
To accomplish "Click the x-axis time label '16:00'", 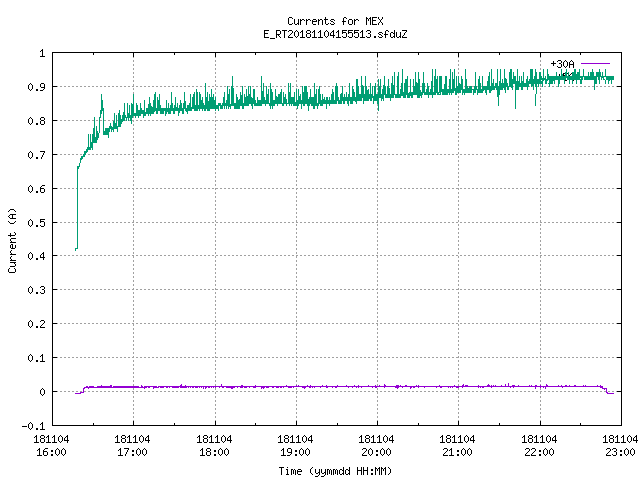I will [51, 452].
